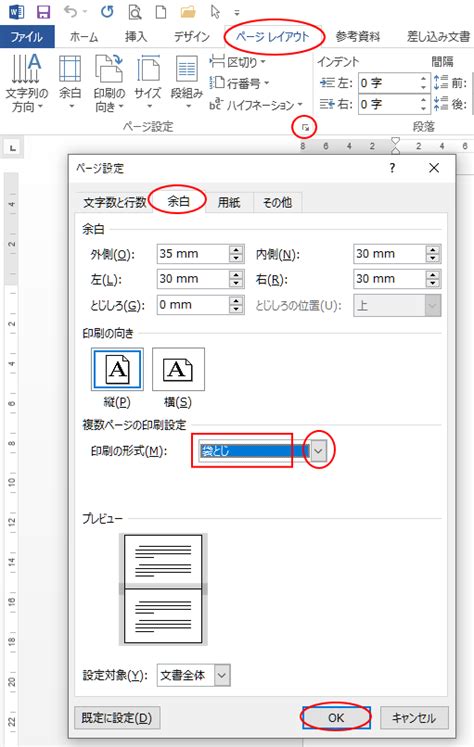The width and height of the screenshot is (474, 747).
Task: Click the 左 margin spinner arrows
Action: click(236, 279)
